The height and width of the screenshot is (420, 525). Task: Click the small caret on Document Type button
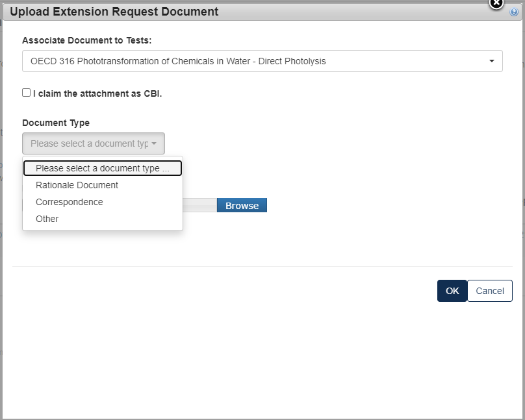pos(154,143)
